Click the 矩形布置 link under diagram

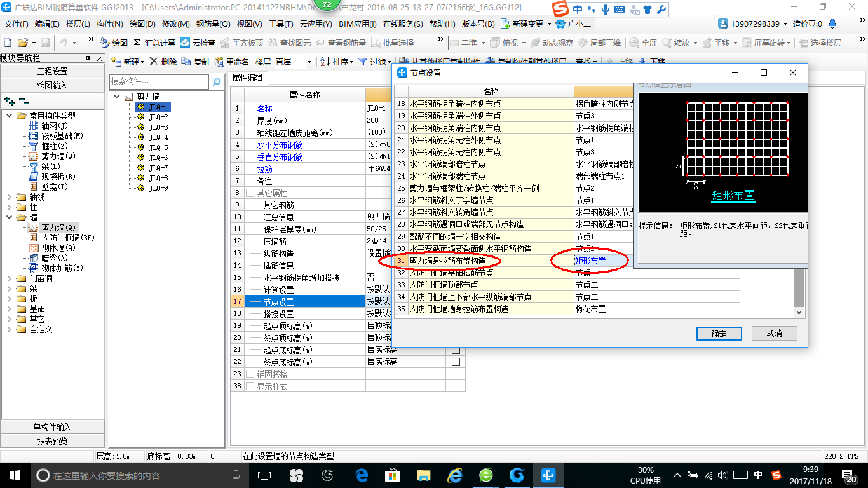(733, 196)
